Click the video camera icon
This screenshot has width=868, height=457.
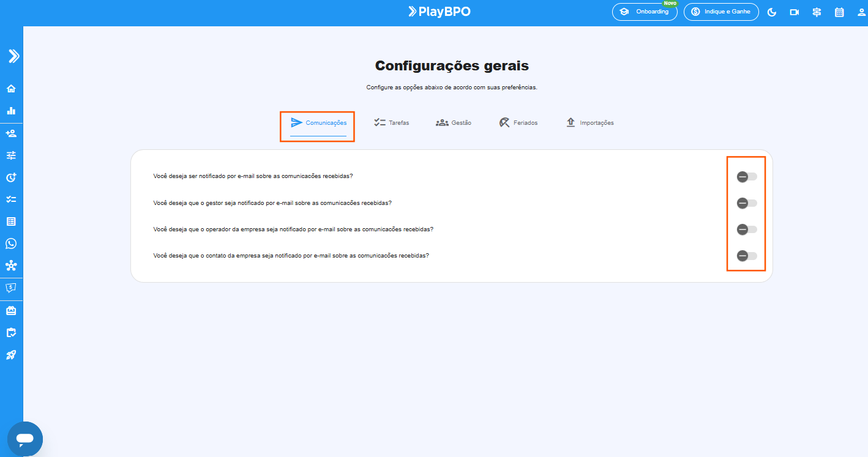tap(795, 12)
